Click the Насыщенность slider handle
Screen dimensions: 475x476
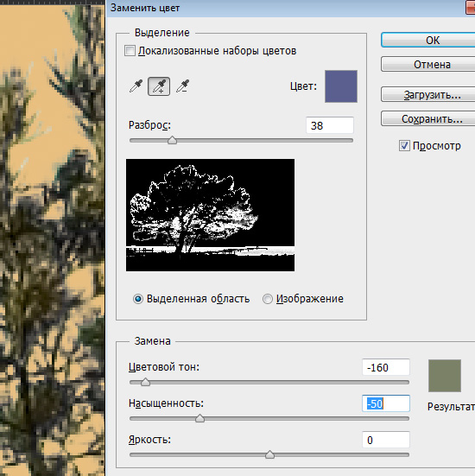(x=199, y=418)
